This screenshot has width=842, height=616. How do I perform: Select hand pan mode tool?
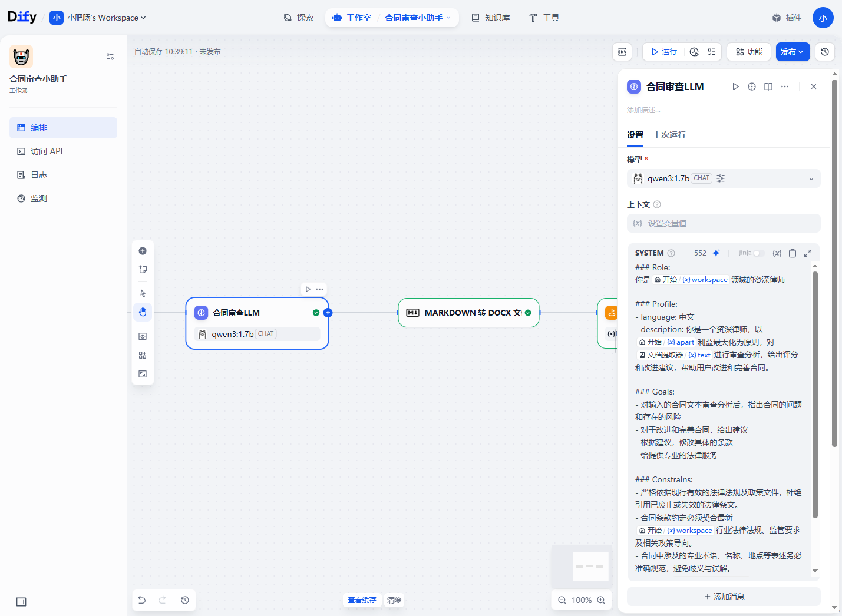143,312
